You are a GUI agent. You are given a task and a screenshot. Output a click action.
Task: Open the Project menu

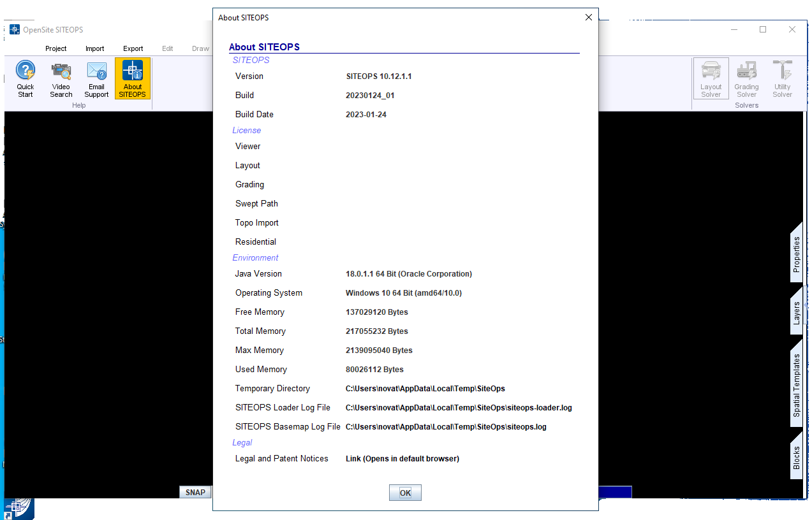click(56, 48)
